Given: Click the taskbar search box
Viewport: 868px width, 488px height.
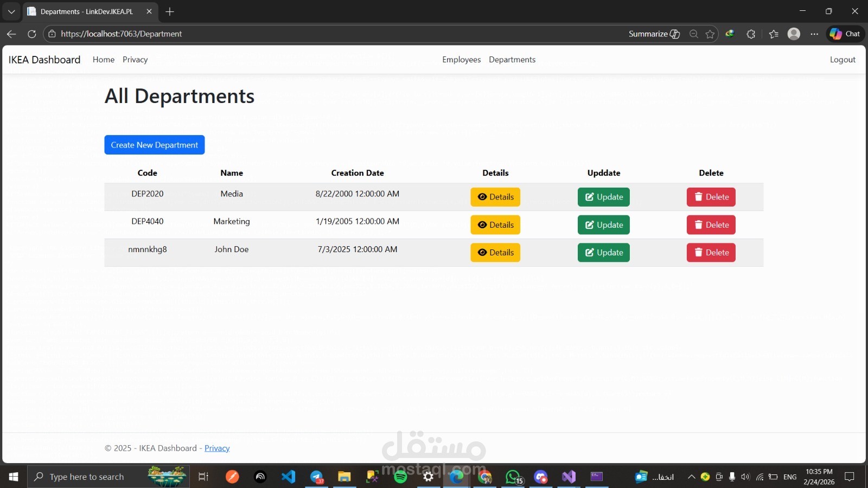Looking at the screenshot, I should [x=108, y=477].
